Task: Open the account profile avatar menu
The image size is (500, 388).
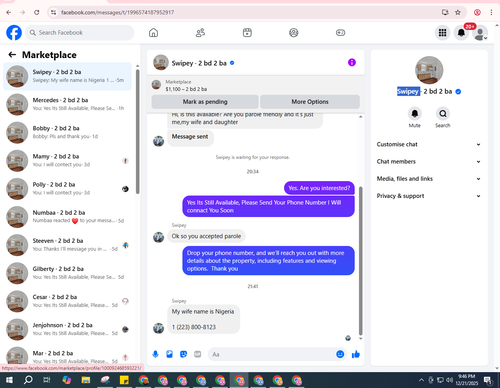Action: (x=480, y=33)
